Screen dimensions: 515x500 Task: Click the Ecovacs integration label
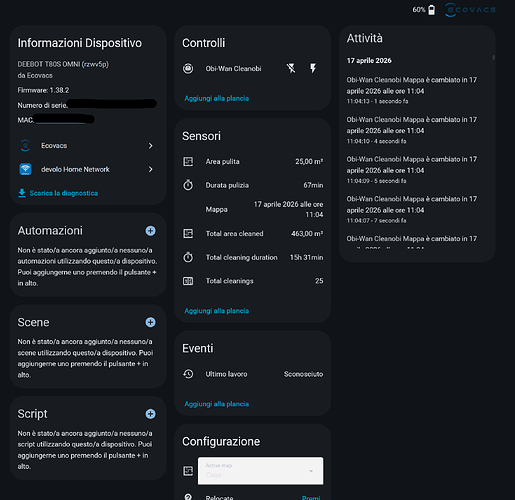pyautogui.click(x=54, y=146)
